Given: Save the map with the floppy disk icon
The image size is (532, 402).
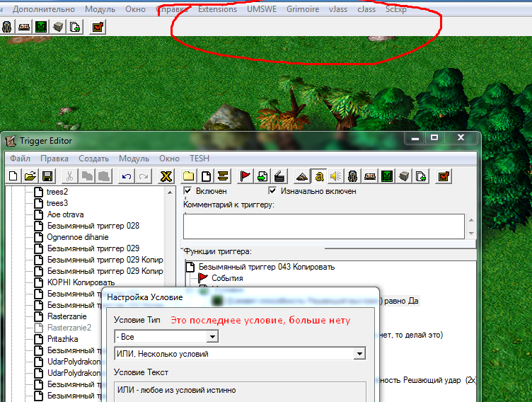Looking at the screenshot, I should point(47,176).
